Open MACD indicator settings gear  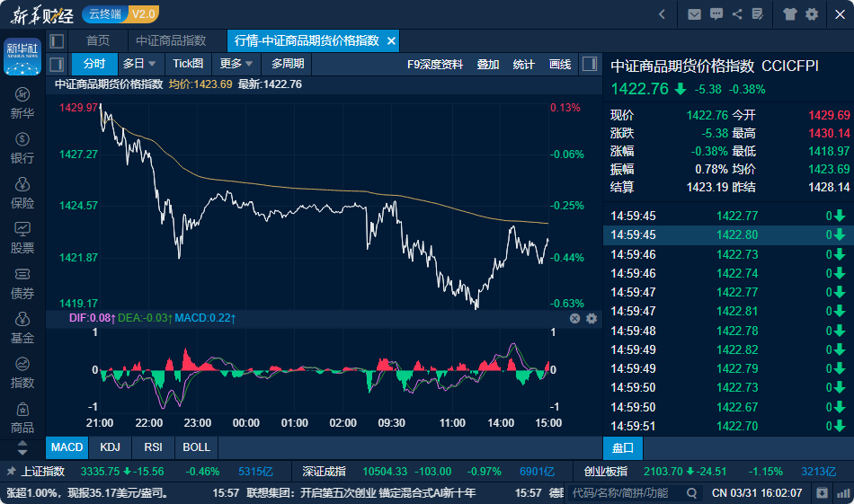[592, 318]
